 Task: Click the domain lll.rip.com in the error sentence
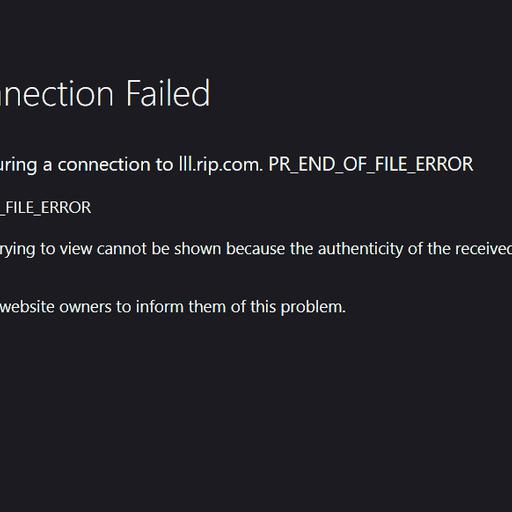pos(221,165)
